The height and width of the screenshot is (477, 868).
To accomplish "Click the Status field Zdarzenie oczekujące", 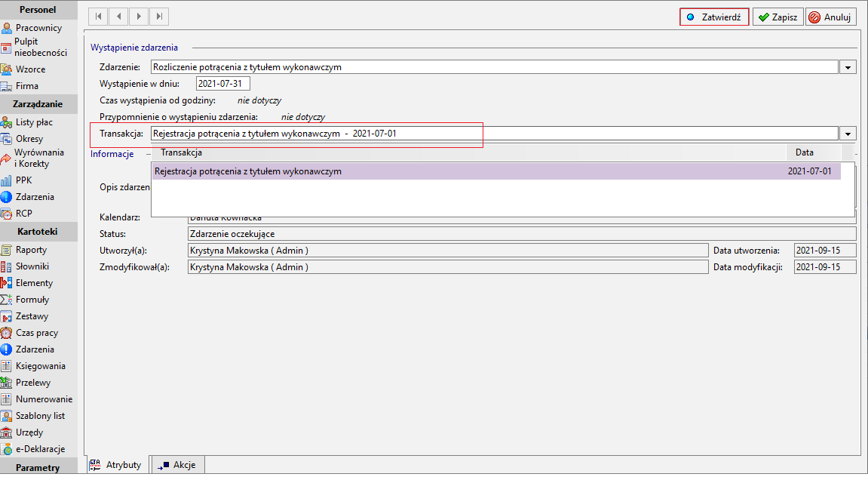I will [x=522, y=234].
